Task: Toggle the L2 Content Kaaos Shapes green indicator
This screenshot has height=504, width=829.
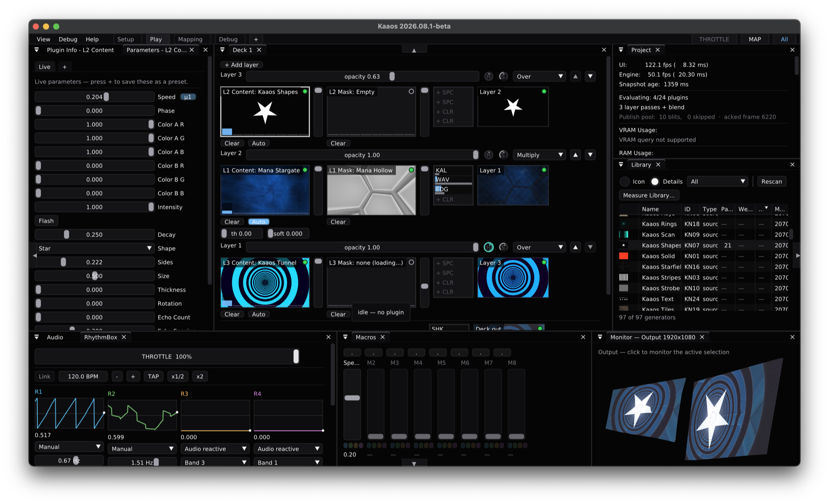Action: 305,91
